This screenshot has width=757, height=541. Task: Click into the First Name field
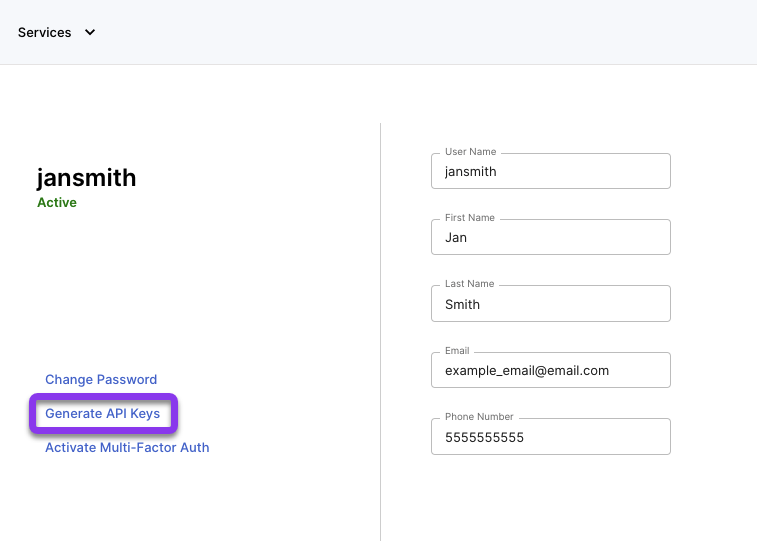tap(550, 237)
